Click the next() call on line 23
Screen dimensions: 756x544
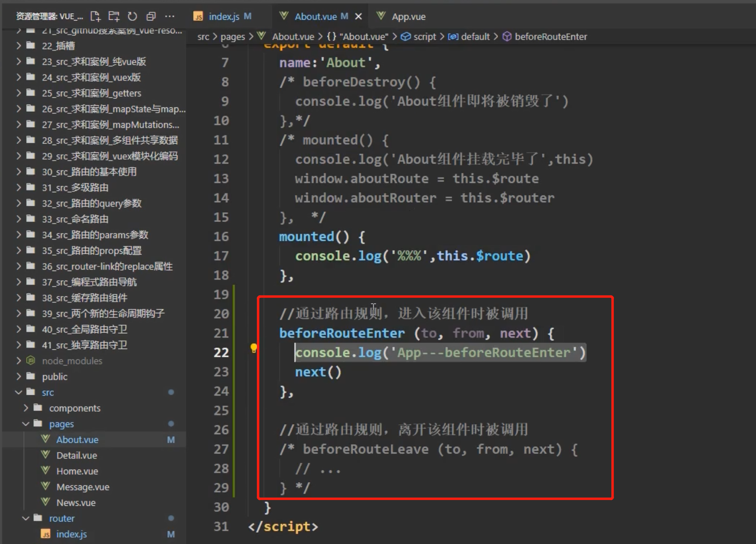point(318,372)
